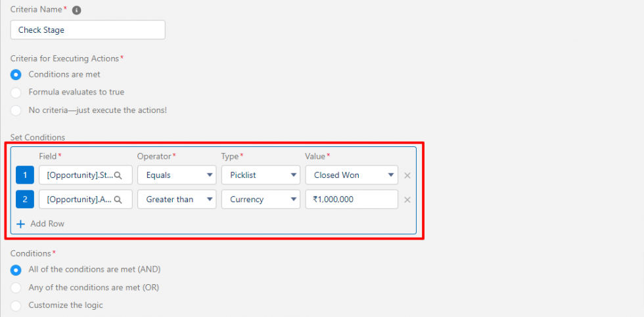Choose 'Any of the conditions are met (OR)'

[x=16, y=287]
